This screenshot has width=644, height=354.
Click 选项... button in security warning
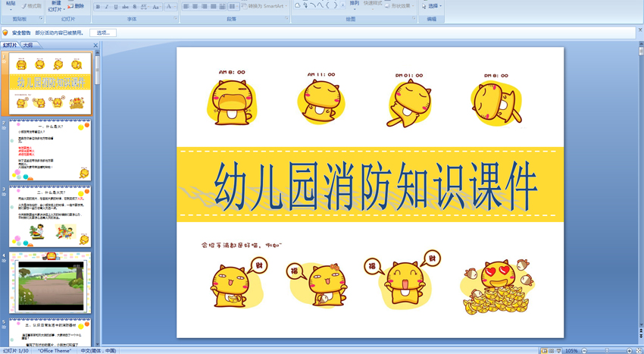103,33
